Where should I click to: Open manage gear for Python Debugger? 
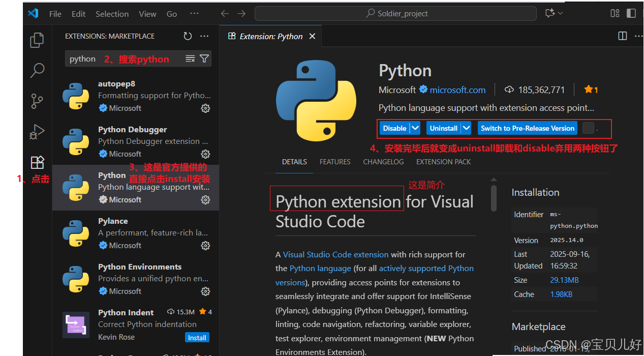pyautogui.click(x=205, y=154)
